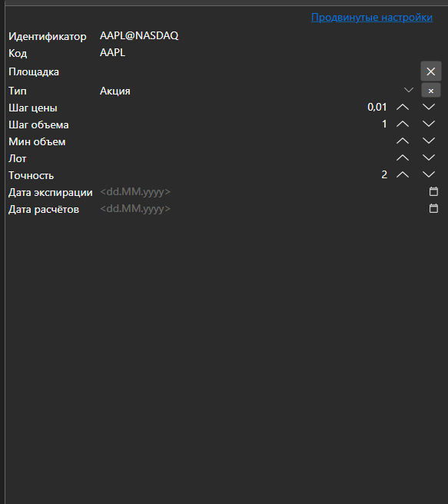Clear the Тип value with the small x button
The width and height of the screenshot is (448, 504).
pos(431,91)
